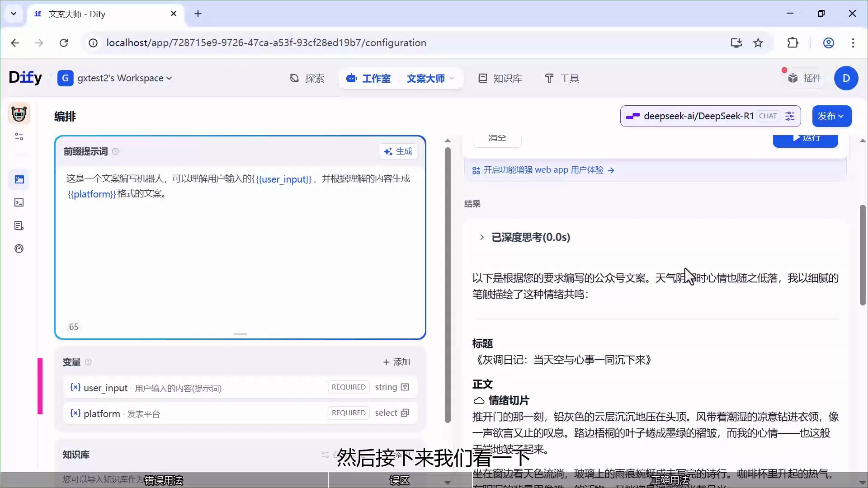Open the logs and annotations sidebar icon
The image size is (868, 488).
pyautogui.click(x=19, y=225)
